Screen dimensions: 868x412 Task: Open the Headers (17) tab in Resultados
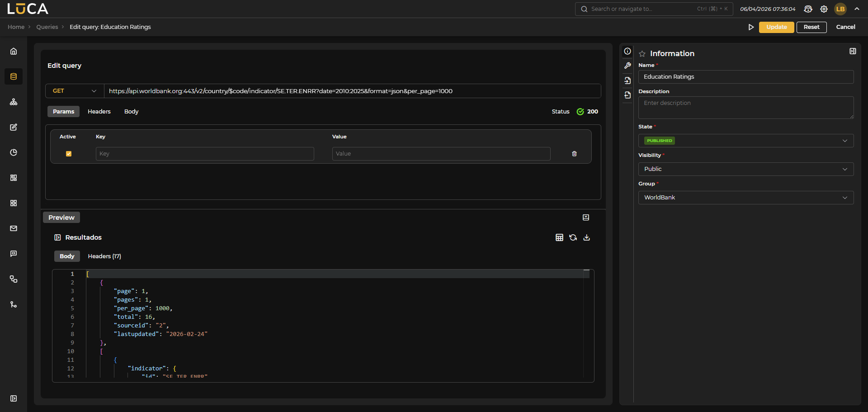104,256
